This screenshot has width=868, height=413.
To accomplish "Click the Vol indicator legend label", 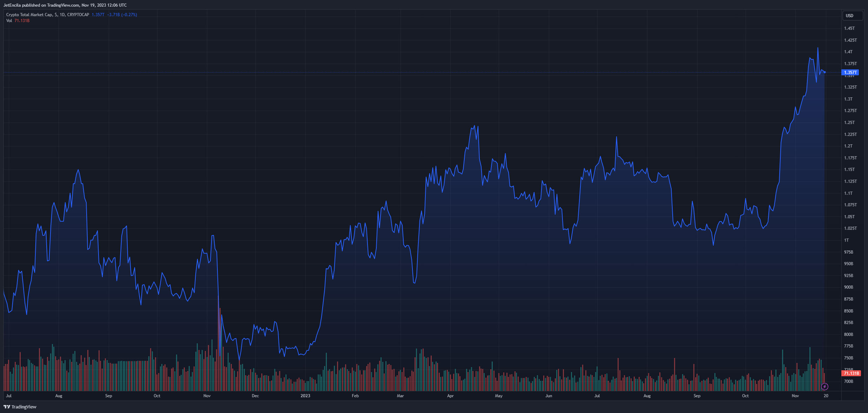I will [9, 21].
